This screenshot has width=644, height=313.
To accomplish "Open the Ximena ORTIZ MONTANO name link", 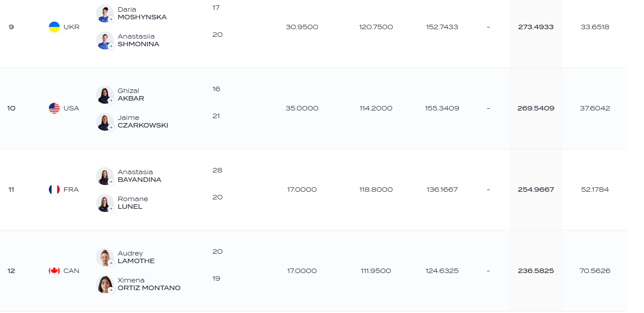I will coord(149,284).
